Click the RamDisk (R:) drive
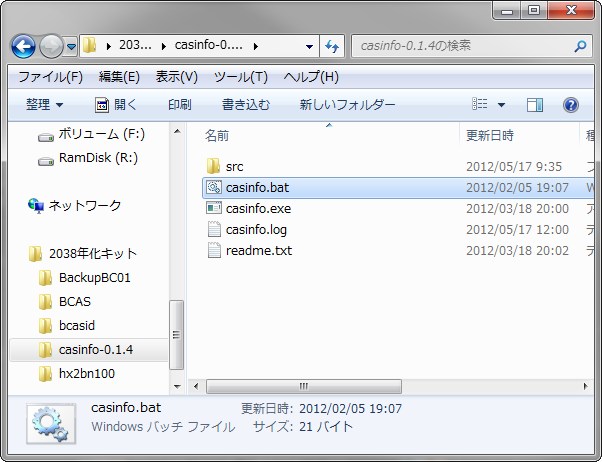This screenshot has height=462, width=602. [x=98, y=158]
